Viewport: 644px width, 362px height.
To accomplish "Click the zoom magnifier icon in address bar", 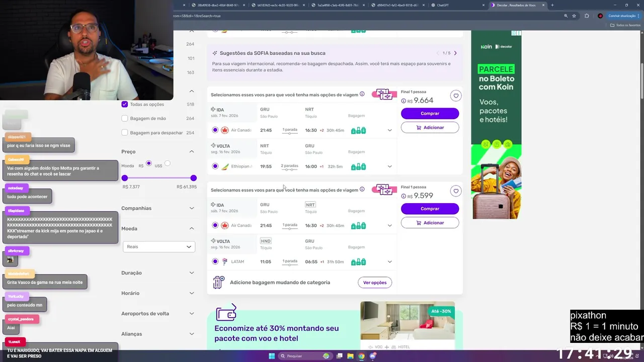I will pos(566,16).
